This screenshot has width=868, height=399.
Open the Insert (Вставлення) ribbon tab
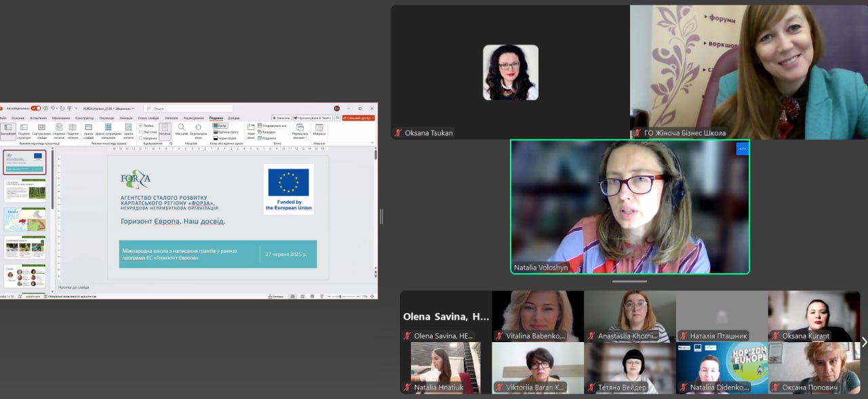click(x=37, y=118)
